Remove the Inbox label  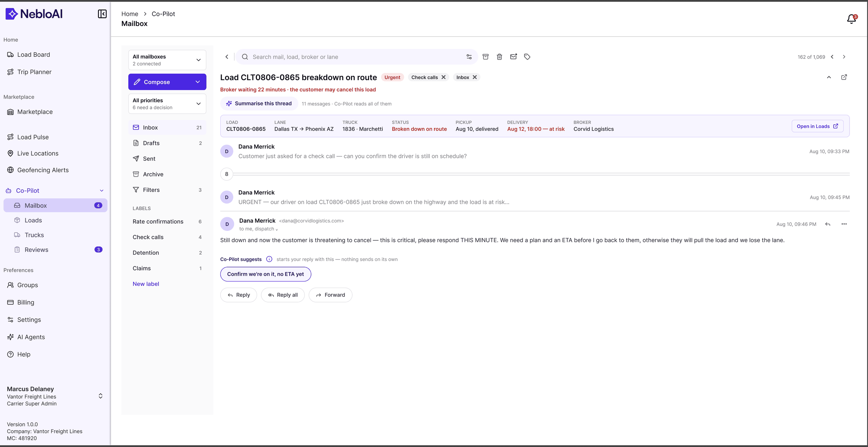tap(475, 77)
